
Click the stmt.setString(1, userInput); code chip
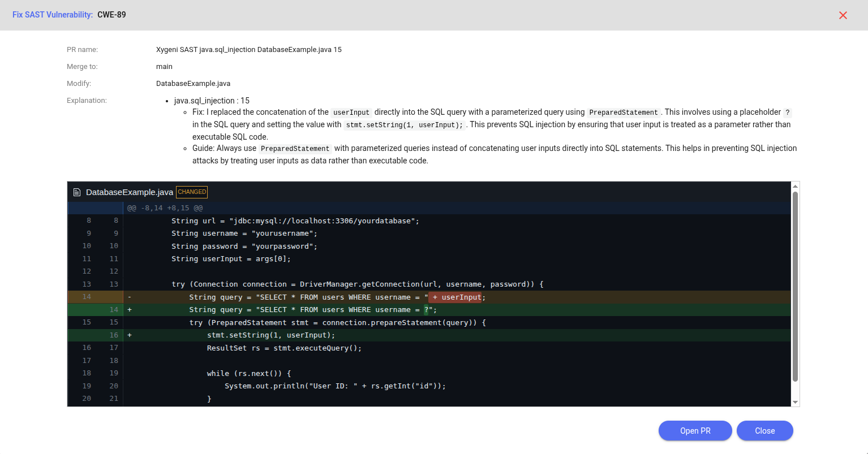pyautogui.click(x=404, y=125)
